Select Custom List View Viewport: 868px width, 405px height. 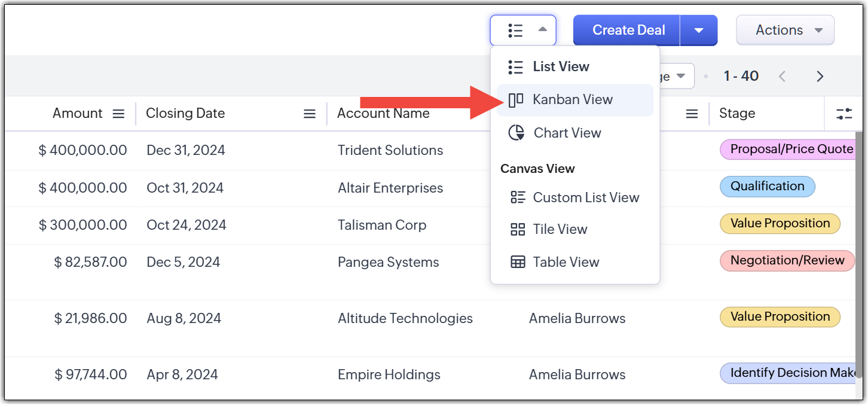pos(585,197)
